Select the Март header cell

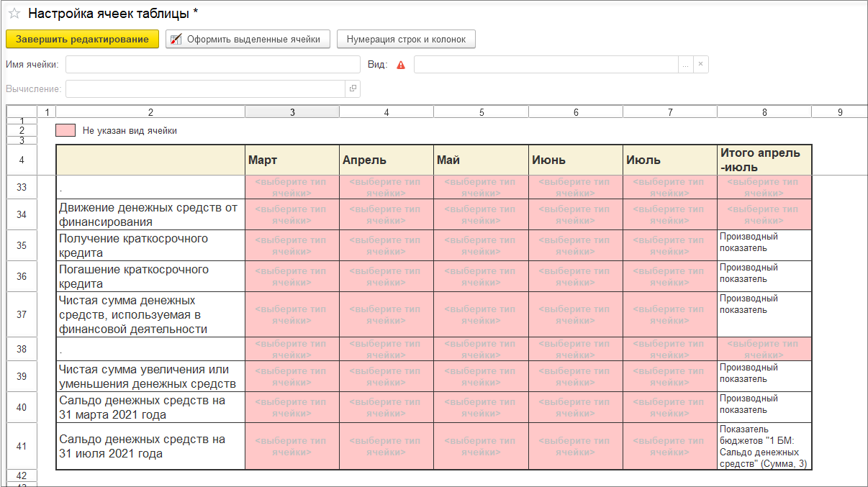292,160
